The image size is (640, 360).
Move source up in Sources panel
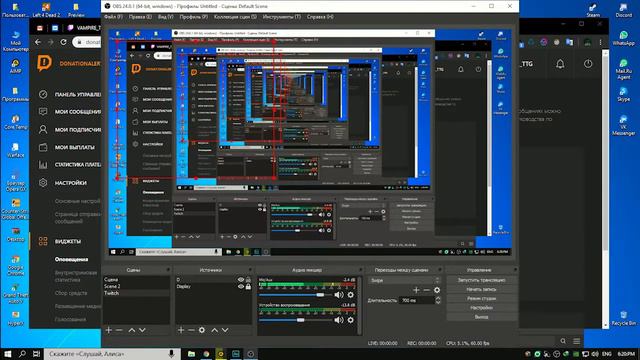(215, 330)
